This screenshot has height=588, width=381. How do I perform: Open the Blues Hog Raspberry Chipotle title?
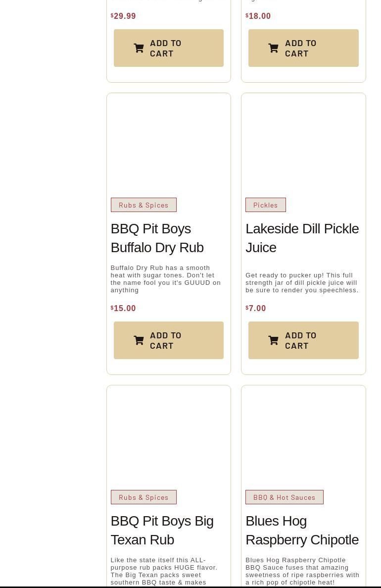click(302, 530)
